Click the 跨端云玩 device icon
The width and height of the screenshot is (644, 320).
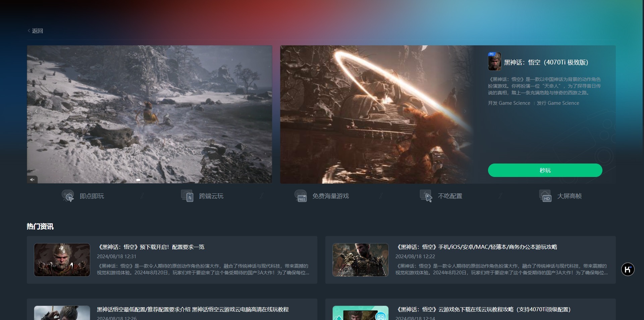(x=187, y=196)
